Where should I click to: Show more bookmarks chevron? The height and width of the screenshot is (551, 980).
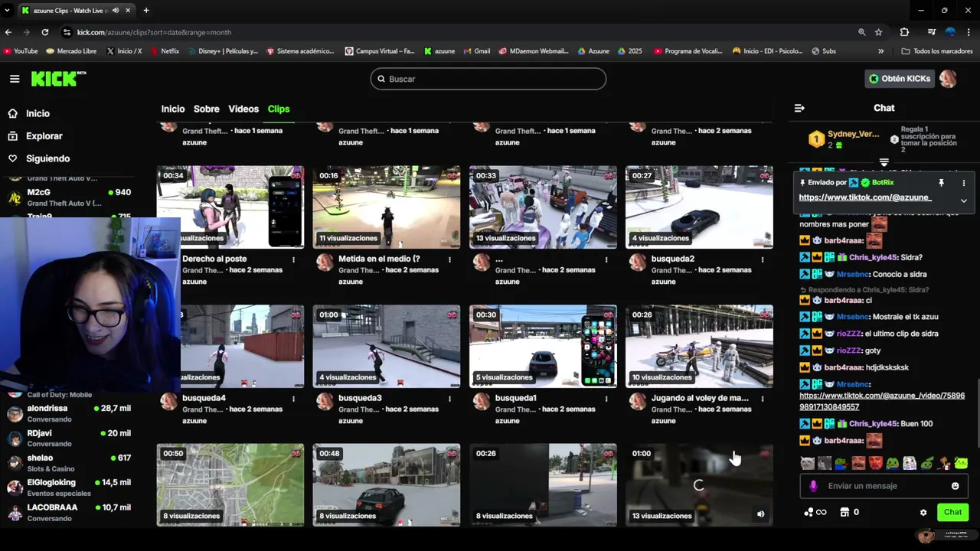point(880,51)
